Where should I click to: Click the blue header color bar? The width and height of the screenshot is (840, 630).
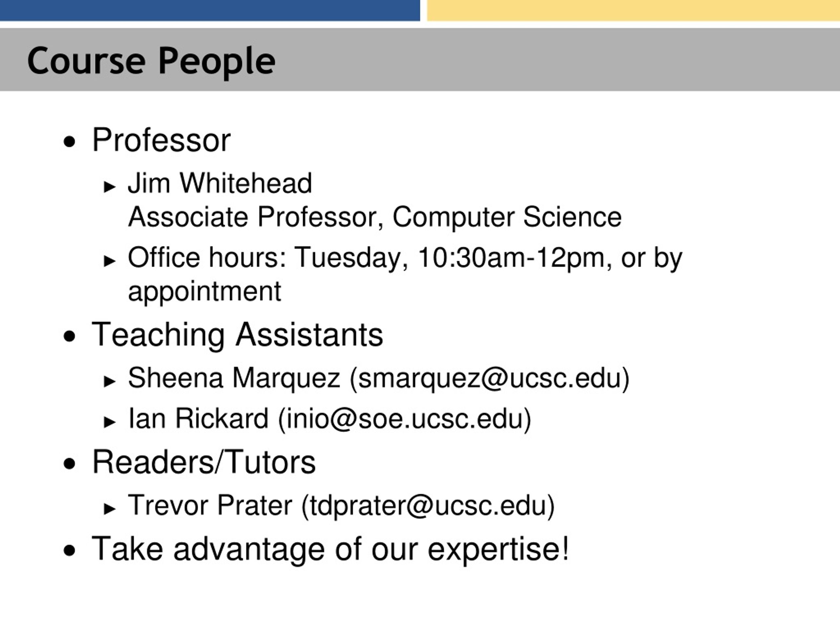(210, 10)
